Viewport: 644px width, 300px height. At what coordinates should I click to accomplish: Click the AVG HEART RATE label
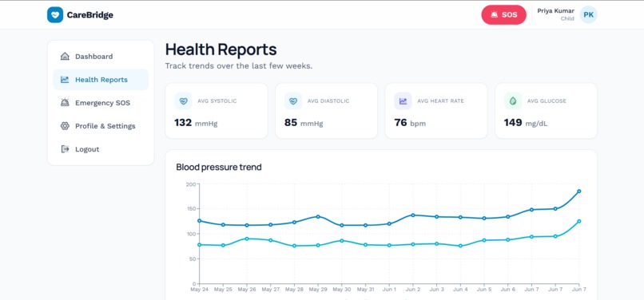tap(441, 101)
